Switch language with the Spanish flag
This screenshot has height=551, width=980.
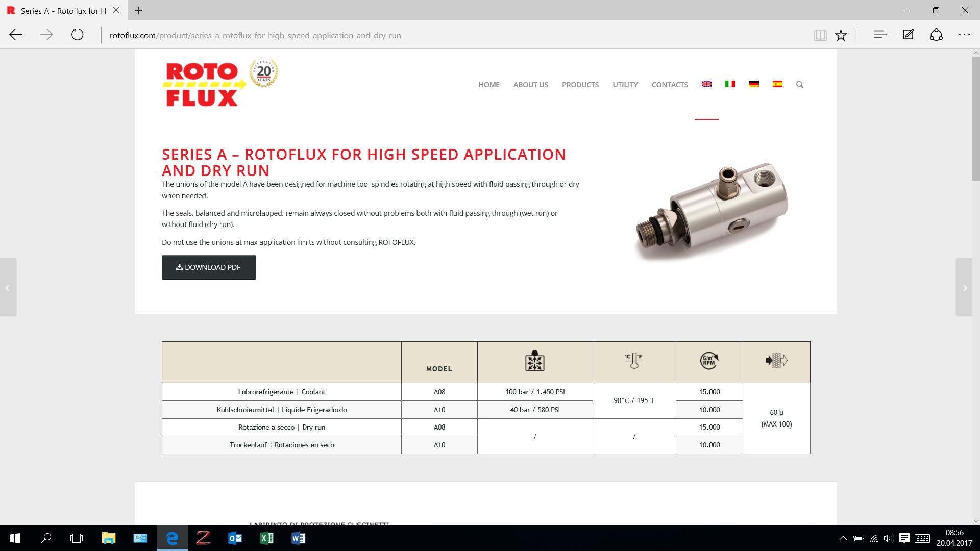tap(777, 84)
